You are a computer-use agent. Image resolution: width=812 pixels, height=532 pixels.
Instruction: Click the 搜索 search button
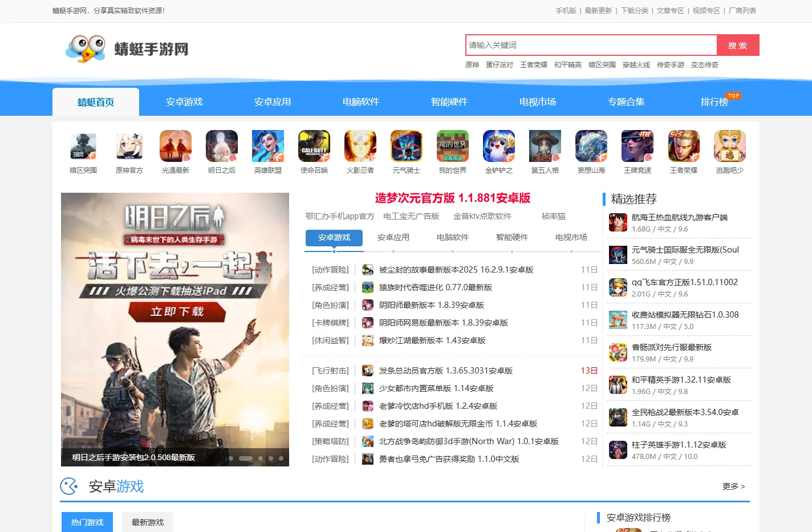tap(738, 46)
